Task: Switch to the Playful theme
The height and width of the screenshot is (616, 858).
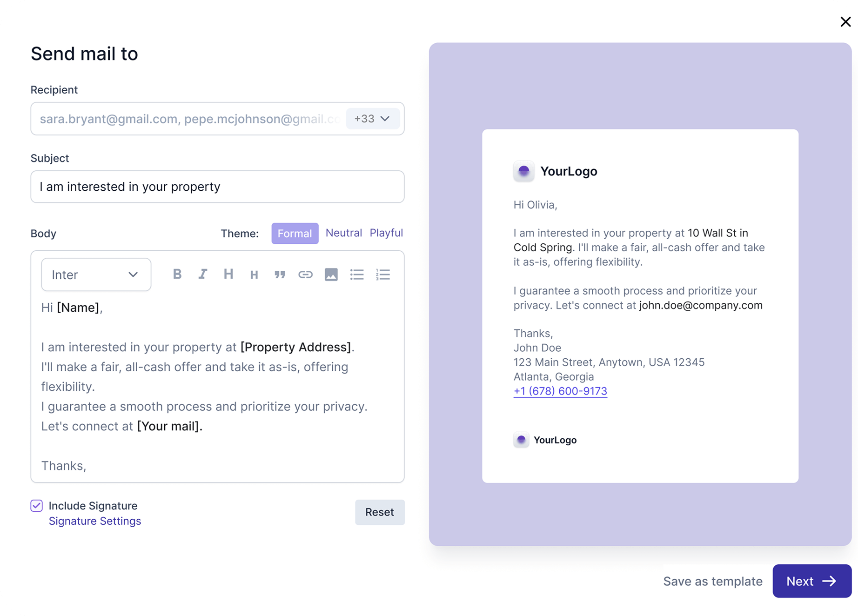Action: [x=386, y=233]
